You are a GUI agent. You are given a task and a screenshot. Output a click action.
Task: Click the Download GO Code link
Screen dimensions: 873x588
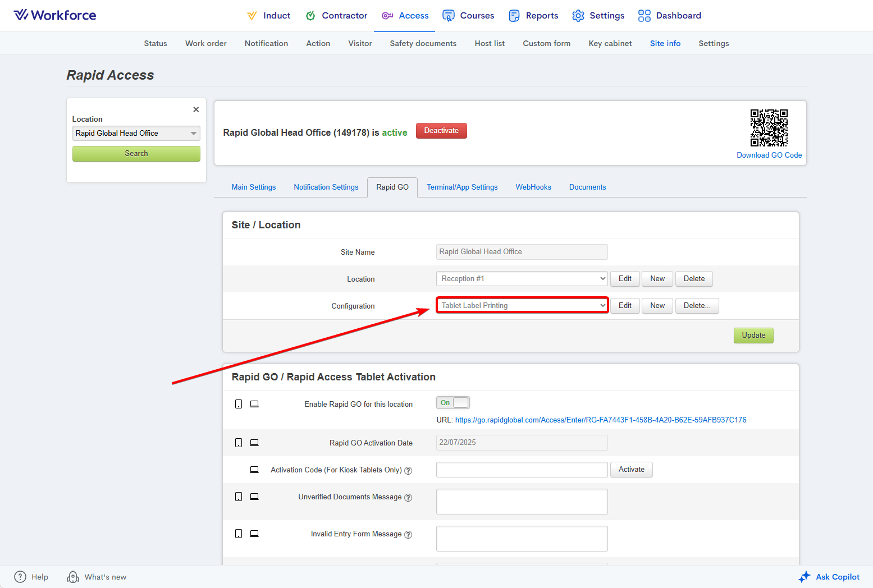(769, 155)
